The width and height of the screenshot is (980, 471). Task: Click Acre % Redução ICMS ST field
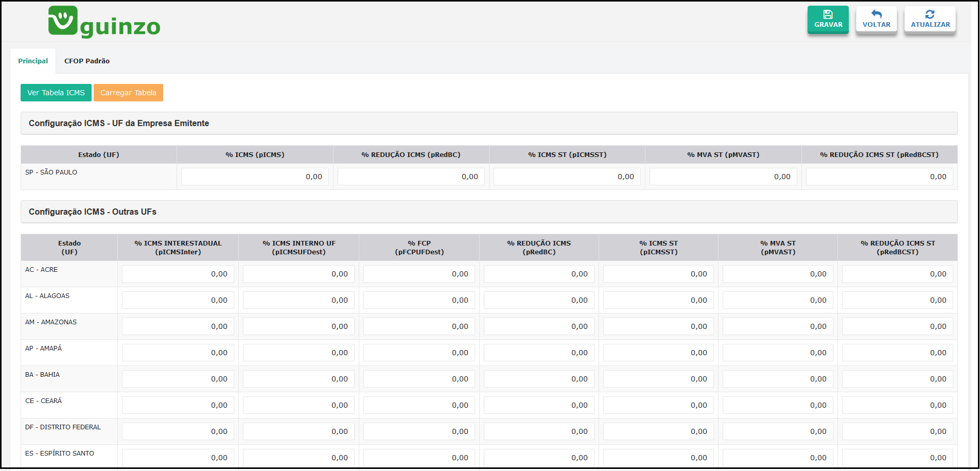click(898, 274)
